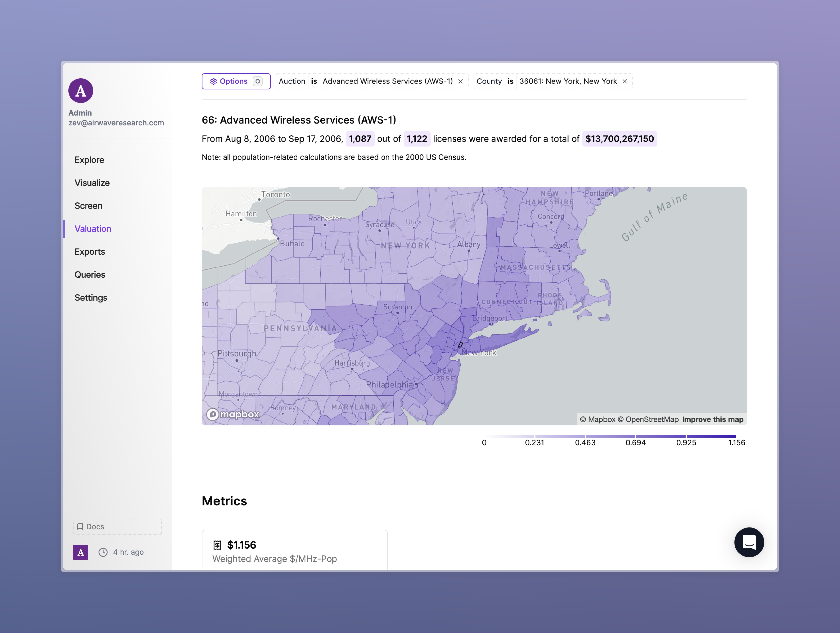Viewport: 840px width, 633px height.
Task: Navigate to the Explore section
Action: [x=89, y=160]
